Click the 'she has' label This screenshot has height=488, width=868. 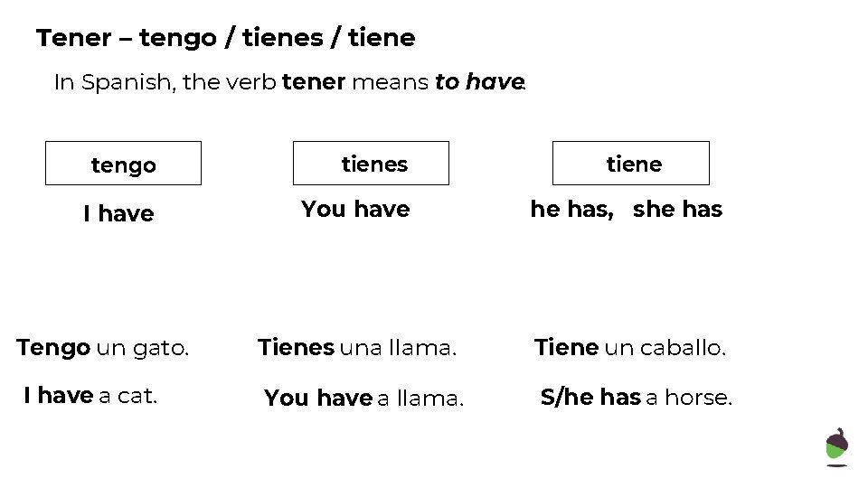677,209
